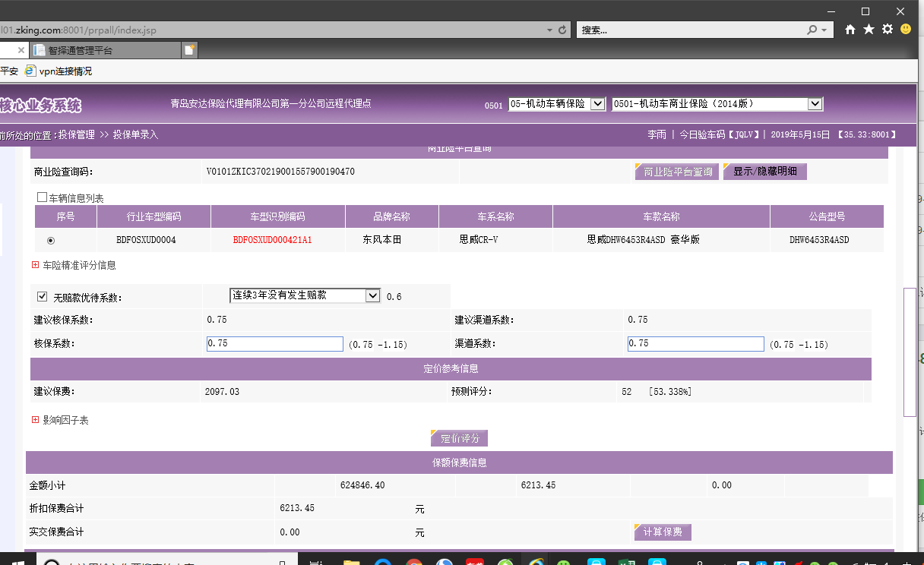
Task: Click the 显示/隐藏明细 button
Action: tap(764, 172)
